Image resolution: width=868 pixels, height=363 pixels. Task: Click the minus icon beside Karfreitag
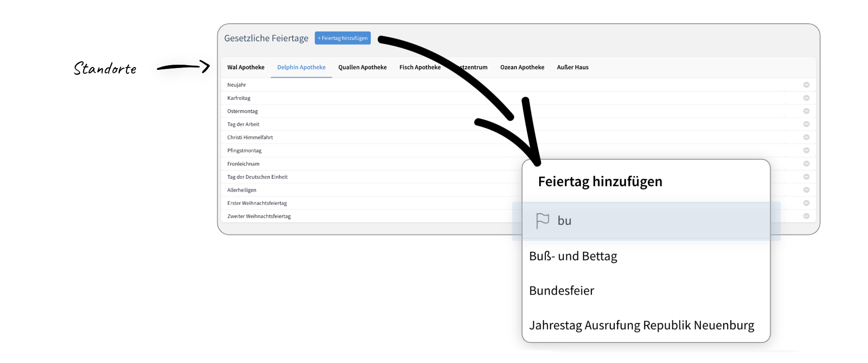pyautogui.click(x=806, y=98)
